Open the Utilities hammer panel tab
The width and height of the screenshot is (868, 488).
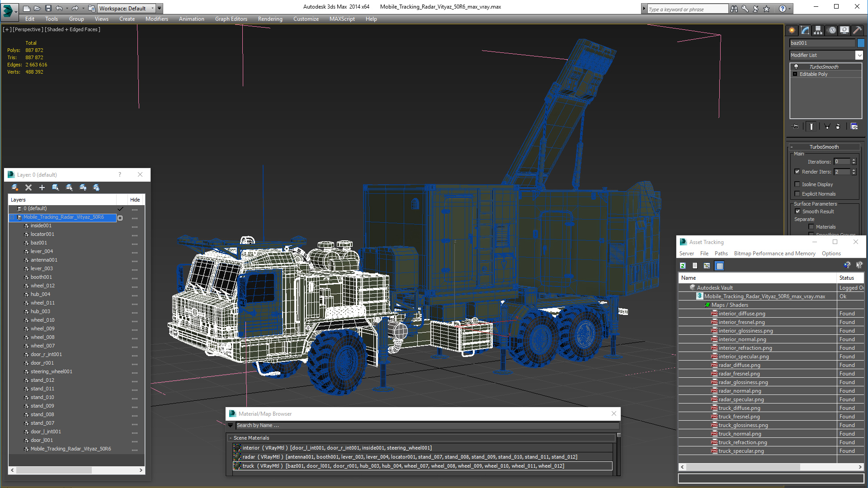pos(857,30)
